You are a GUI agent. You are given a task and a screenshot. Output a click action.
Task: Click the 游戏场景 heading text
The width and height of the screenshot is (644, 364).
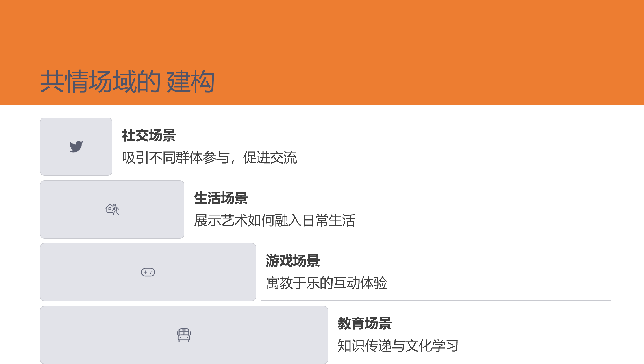(293, 261)
